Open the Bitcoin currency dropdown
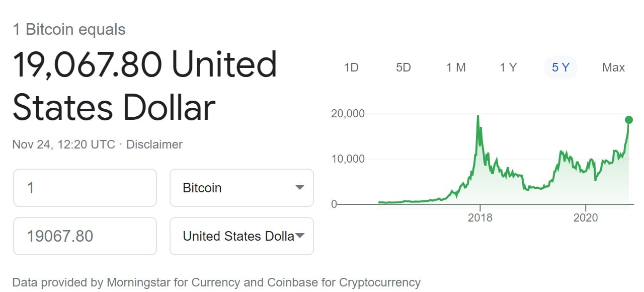 242,188
